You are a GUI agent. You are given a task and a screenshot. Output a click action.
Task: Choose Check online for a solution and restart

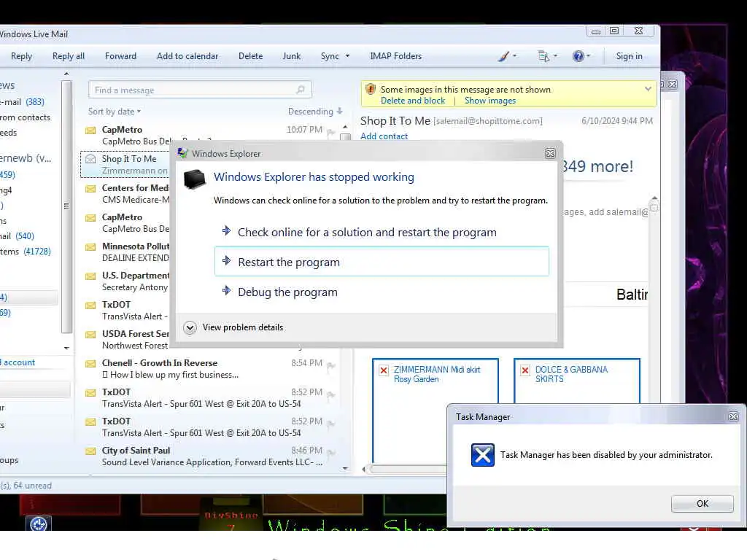click(382, 232)
